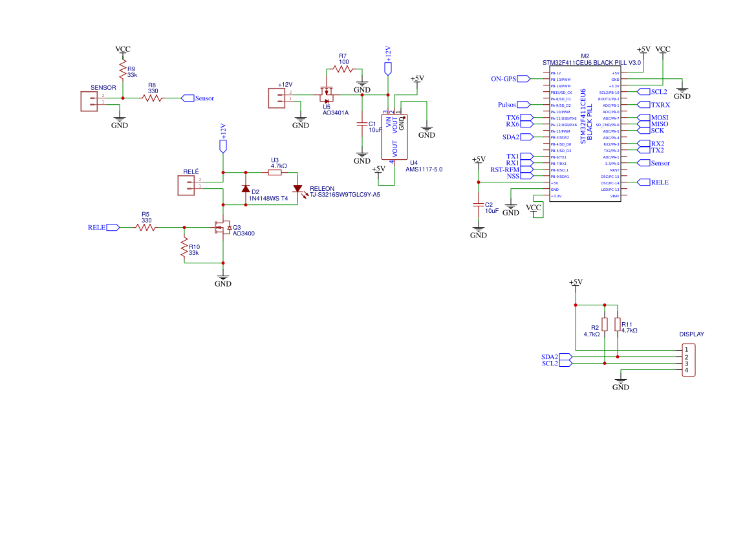Click the U3 4.7kΩ resistor

click(275, 172)
